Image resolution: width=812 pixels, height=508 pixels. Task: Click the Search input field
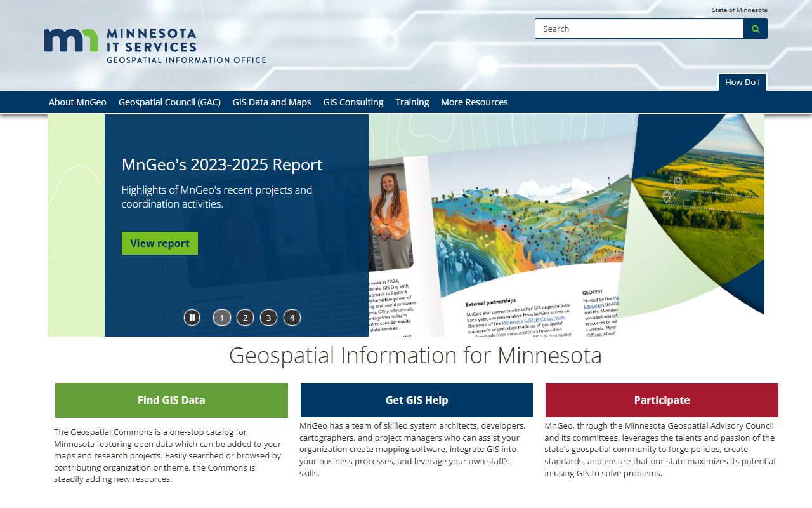pyautogui.click(x=639, y=29)
